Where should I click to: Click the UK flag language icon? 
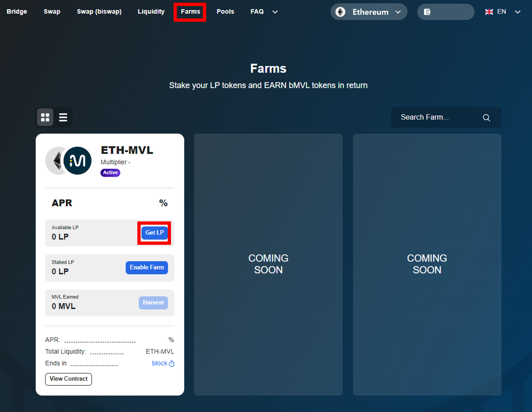point(489,12)
